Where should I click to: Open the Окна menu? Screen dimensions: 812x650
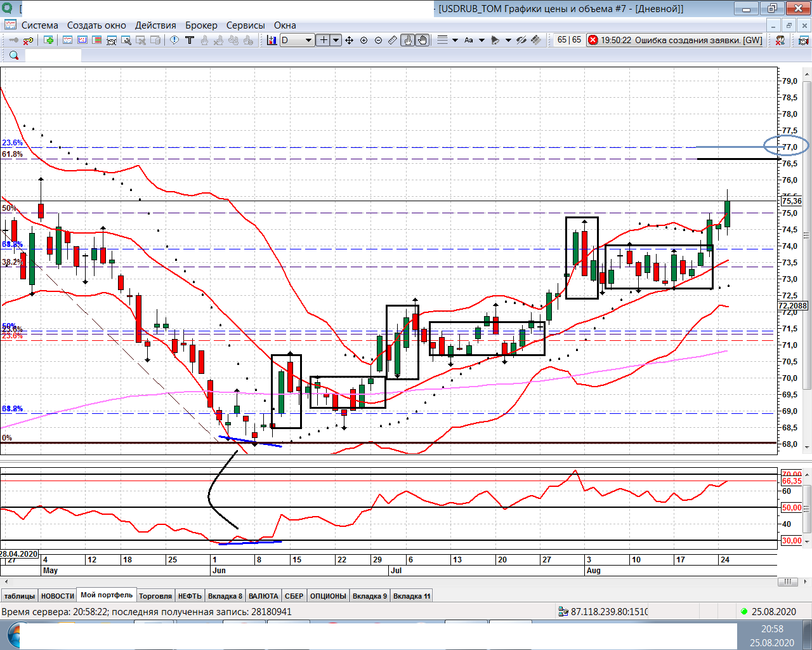(x=285, y=25)
